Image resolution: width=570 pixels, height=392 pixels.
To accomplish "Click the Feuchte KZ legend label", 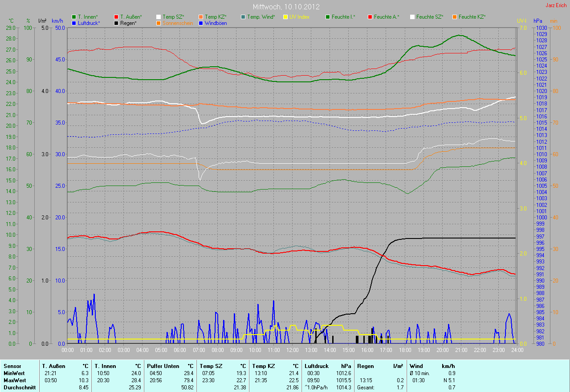I will coord(472,17).
